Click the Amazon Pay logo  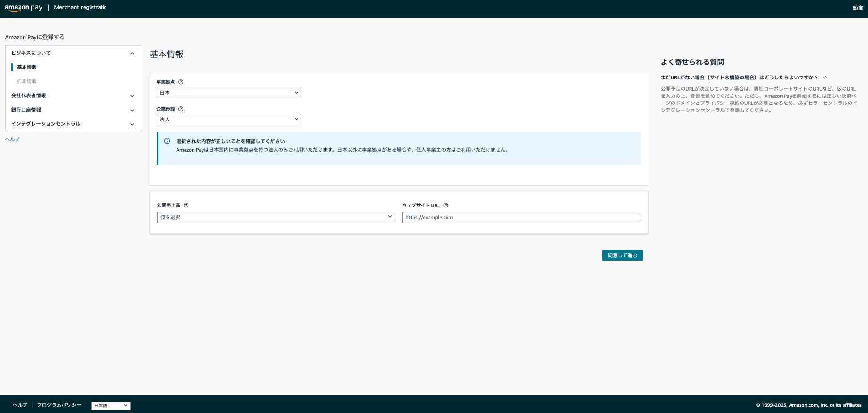(24, 8)
